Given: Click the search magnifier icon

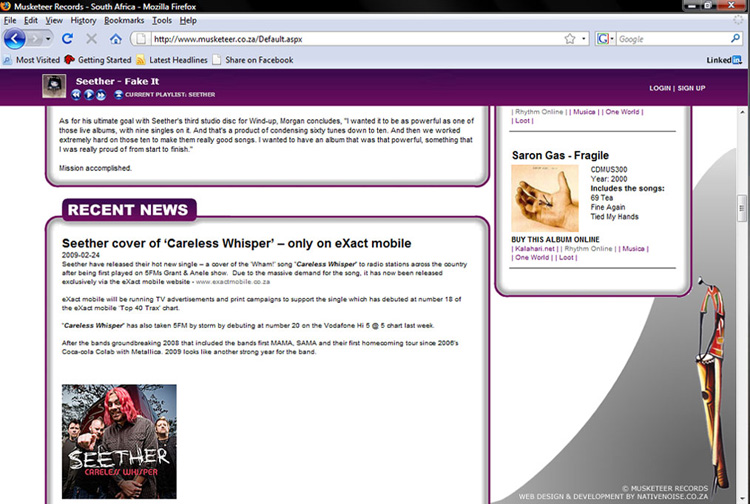Looking at the screenshot, I should click(x=735, y=39).
